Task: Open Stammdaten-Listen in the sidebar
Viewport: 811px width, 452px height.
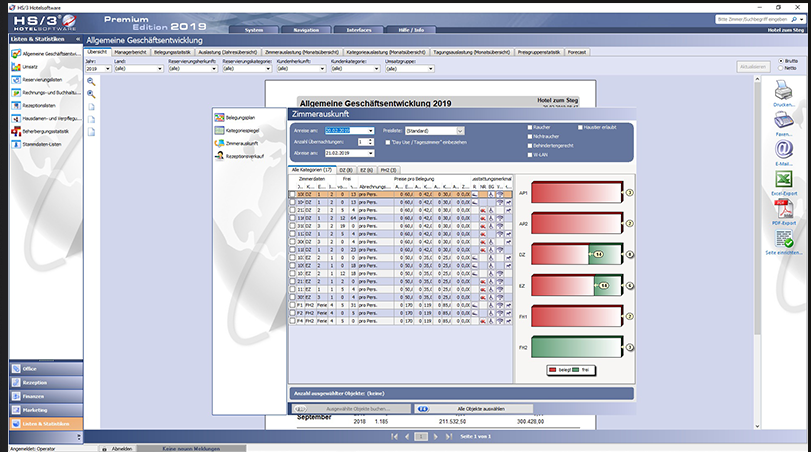Action: tap(36, 144)
